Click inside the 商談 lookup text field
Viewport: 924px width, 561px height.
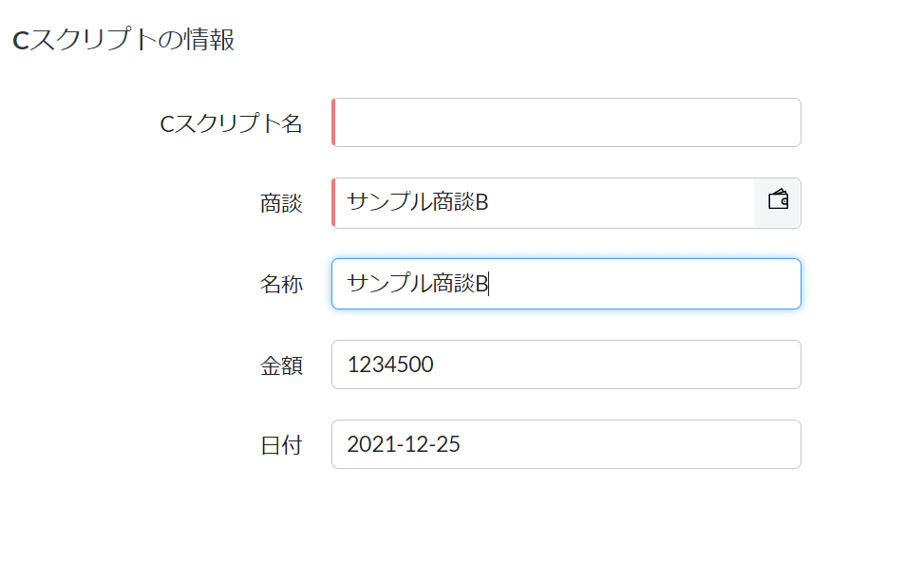tap(543, 203)
